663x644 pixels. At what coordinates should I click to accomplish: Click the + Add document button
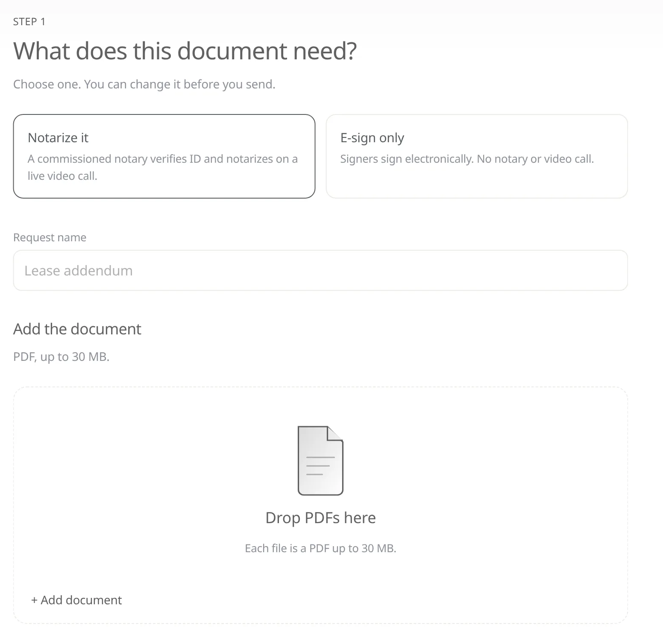tap(76, 600)
